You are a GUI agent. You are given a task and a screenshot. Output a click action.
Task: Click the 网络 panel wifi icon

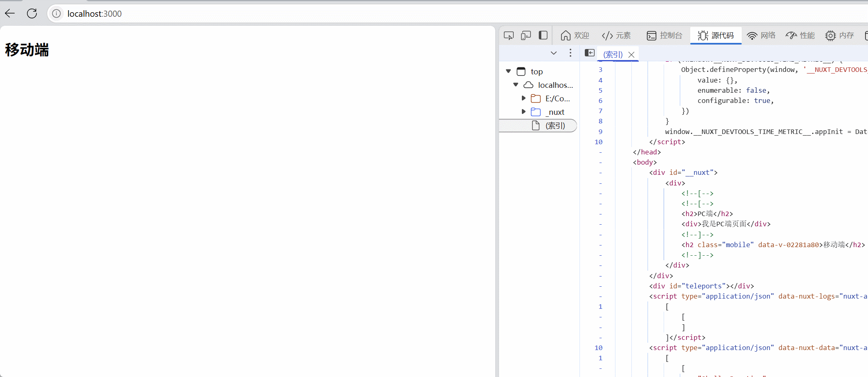coord(752,36)
